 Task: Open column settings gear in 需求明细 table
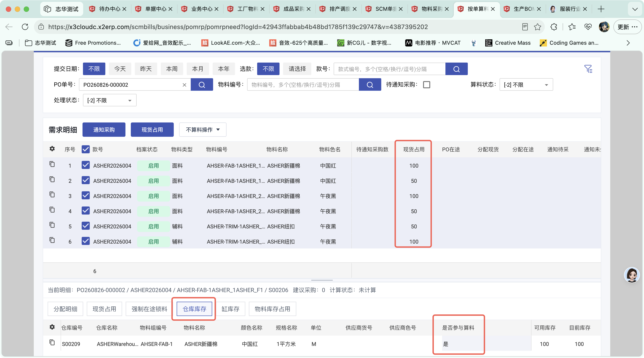click(52, 149)
